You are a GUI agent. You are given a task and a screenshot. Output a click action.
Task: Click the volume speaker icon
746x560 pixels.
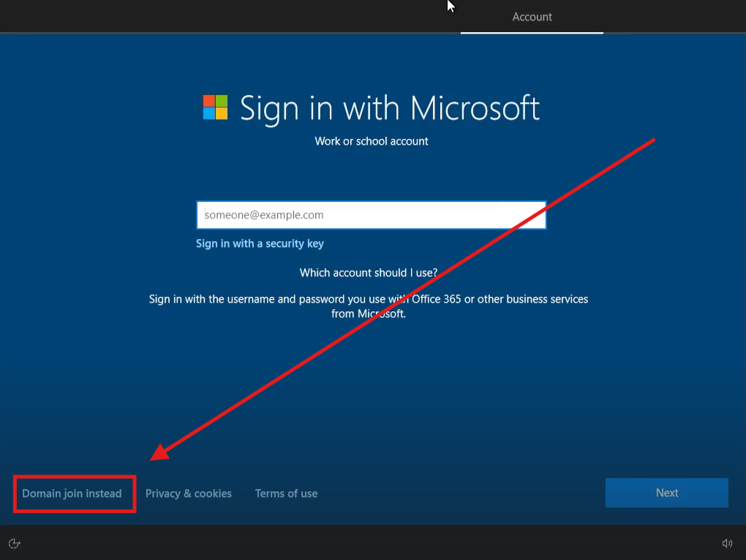[727, 543]
